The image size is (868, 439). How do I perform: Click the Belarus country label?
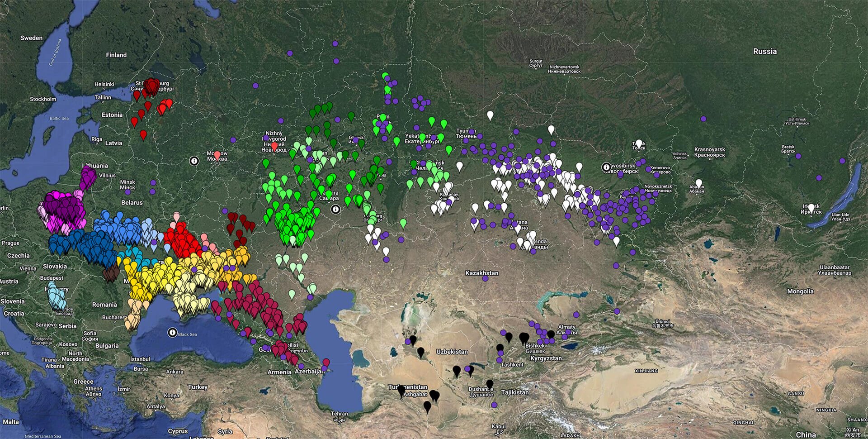pyautogui.click(x=132, y=202)
